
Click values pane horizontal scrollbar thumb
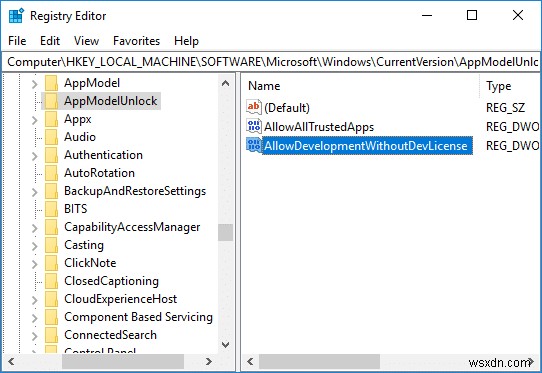319,362
